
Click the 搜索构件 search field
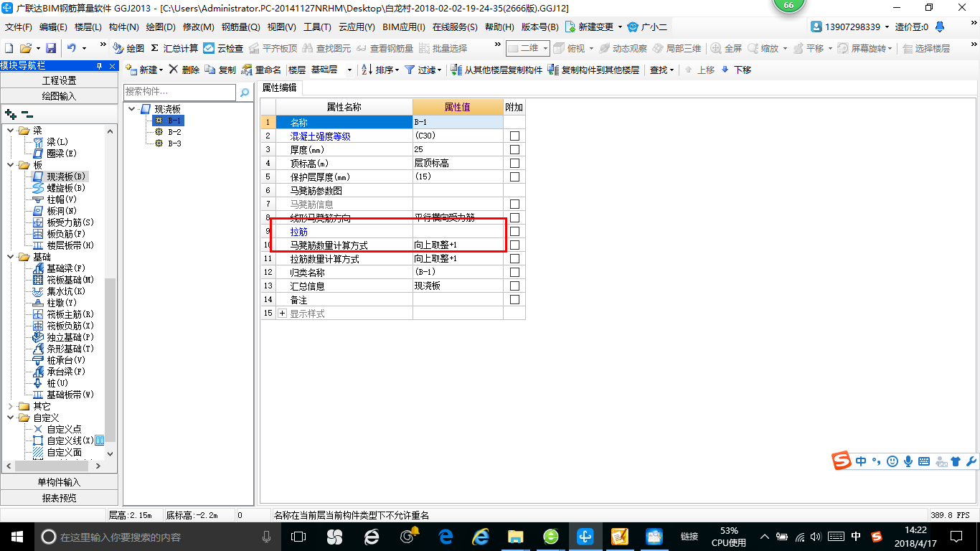point(179,92)
